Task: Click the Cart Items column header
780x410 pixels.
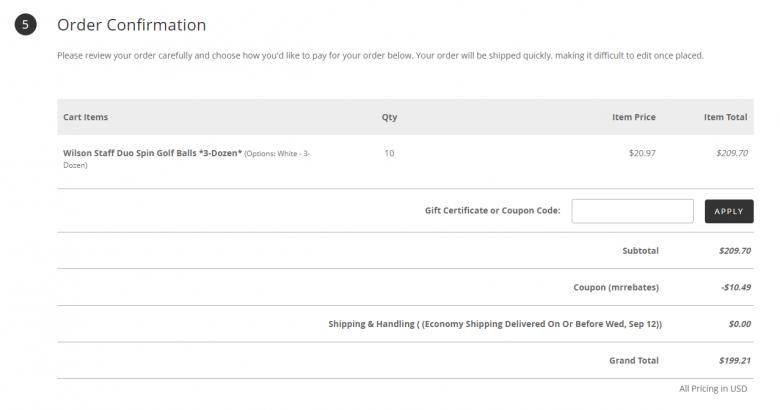Action: tap(85, 117)
